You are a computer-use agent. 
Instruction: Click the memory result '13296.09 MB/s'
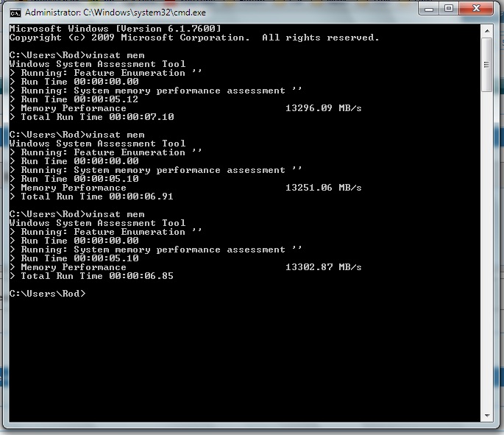tap(323, 108)
